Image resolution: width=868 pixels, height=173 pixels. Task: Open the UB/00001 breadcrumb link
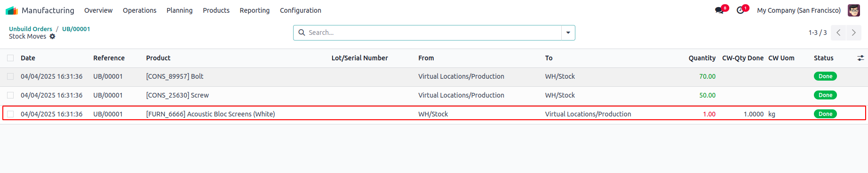pyautogui.click(x=76, y=29)
